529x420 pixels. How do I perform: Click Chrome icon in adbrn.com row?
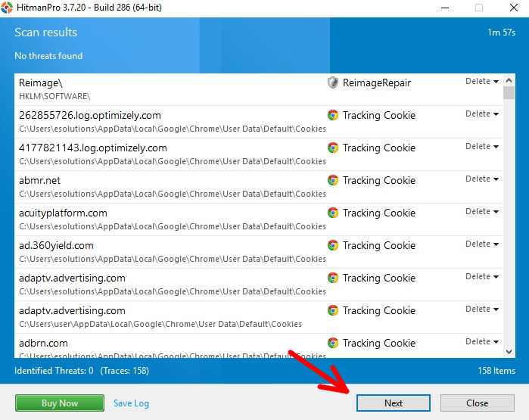tap(333, 343)
